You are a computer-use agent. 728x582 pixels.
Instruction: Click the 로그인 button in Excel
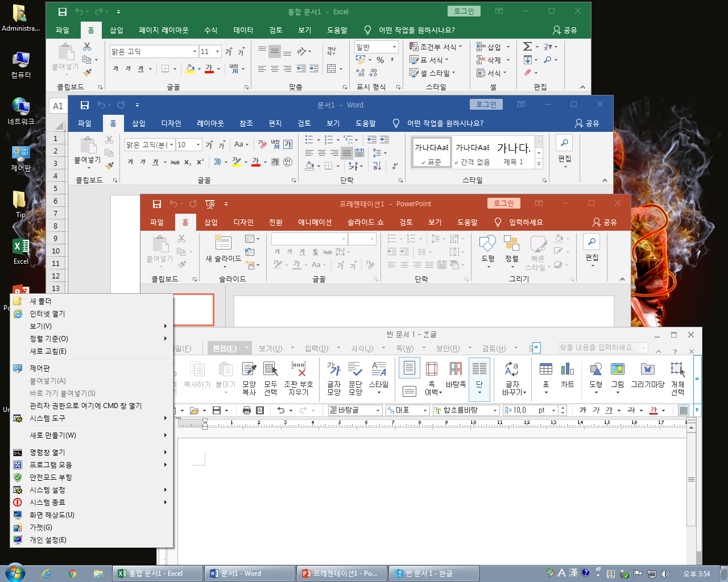[x=465, y=11]
